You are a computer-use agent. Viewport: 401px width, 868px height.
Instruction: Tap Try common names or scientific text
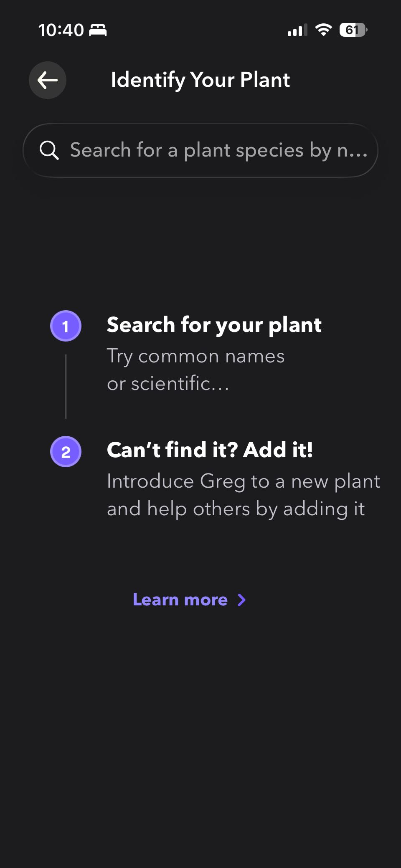[195, 370]
